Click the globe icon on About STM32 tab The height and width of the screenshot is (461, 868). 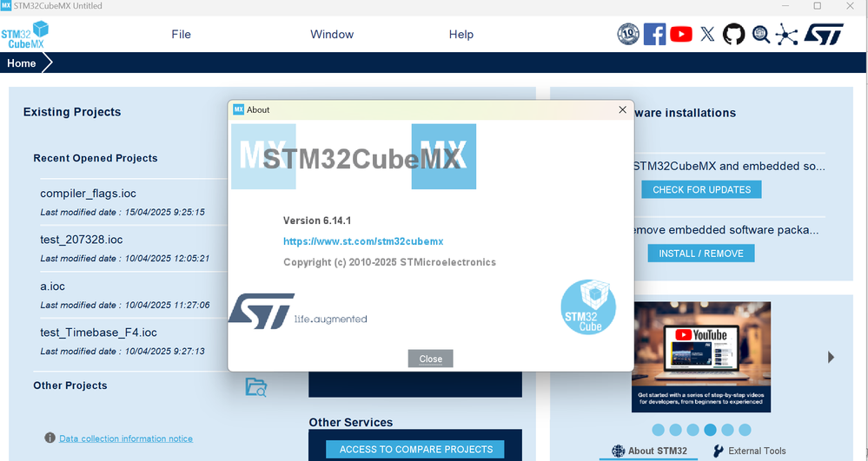tap(618, 451)
